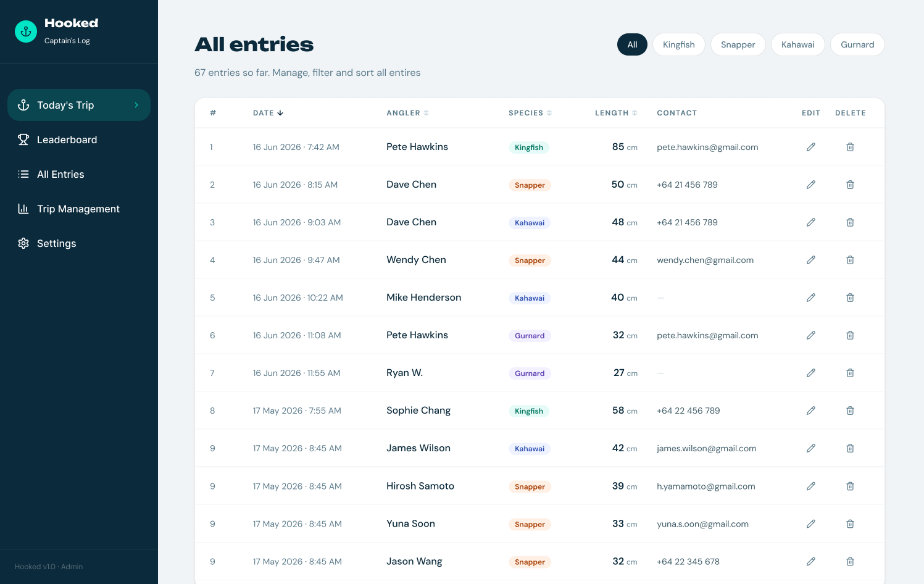924x584 pixels.
Task: Click the All Entries list icon
Action: [x=23, y=174]
